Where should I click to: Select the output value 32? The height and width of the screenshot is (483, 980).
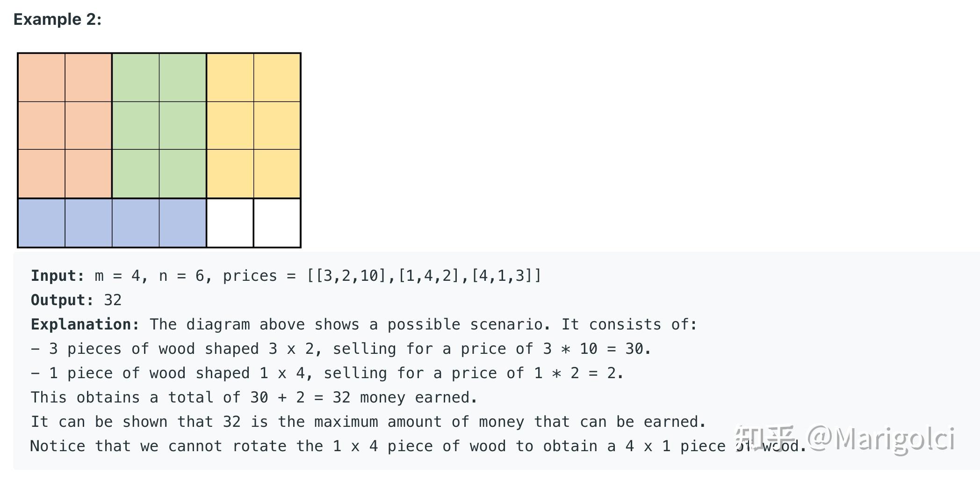click(113, 300)
